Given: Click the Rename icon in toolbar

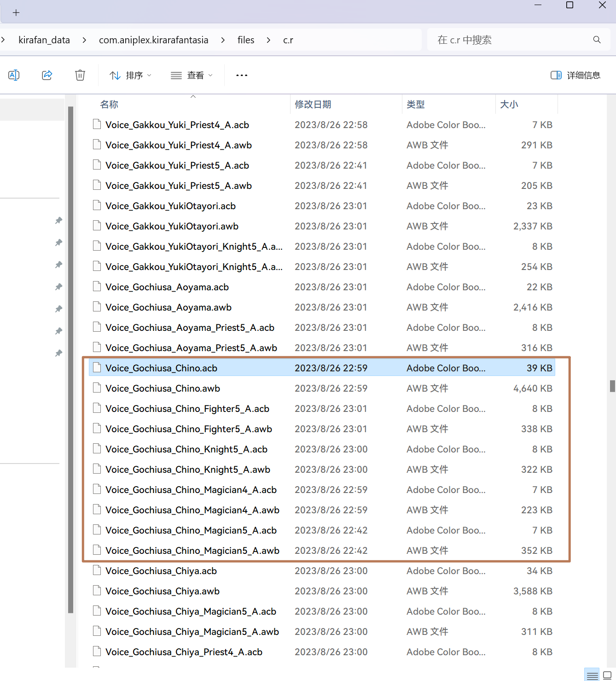Looking at the screenshot, I should (14, 75).
